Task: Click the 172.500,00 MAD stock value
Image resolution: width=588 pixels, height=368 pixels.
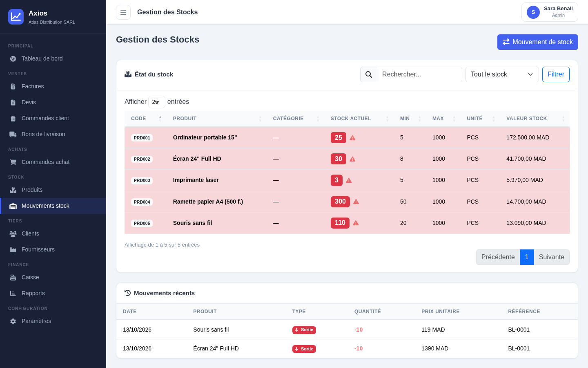Action: tap(528, 137)
